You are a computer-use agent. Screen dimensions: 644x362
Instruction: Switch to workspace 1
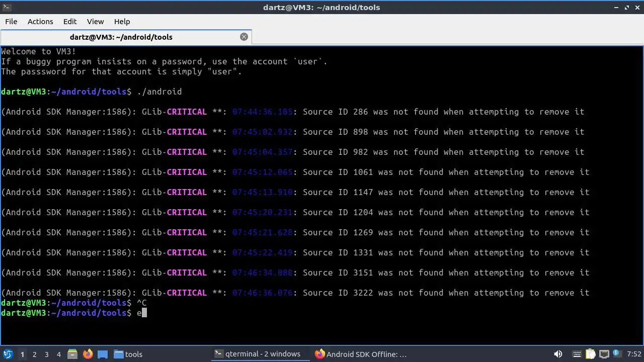click(x=22, y=354)
